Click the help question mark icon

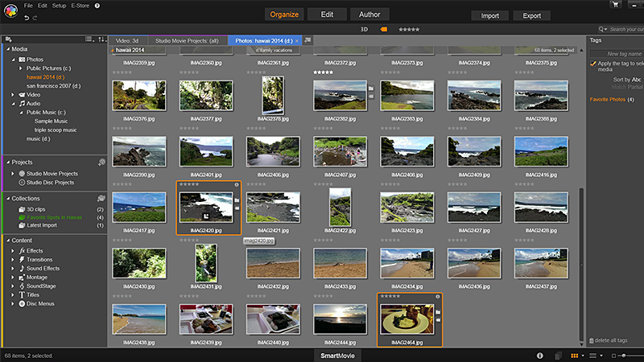coord(97,5)
